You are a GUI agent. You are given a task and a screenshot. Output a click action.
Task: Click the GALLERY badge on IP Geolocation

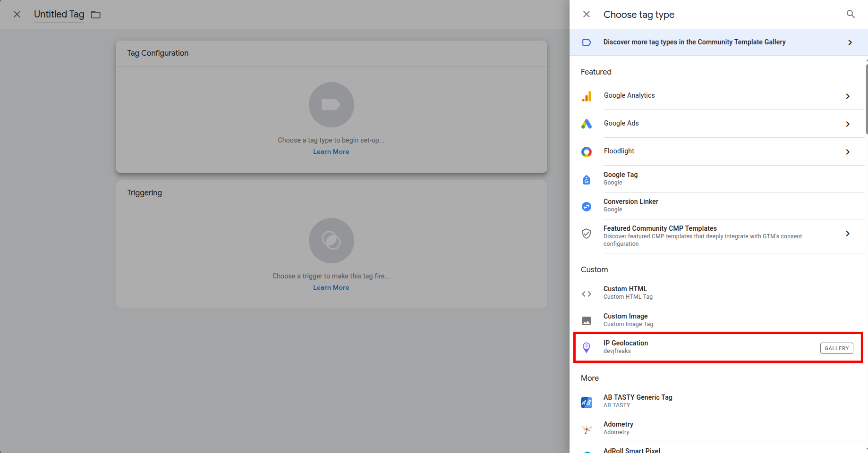[x=836, y=348]
